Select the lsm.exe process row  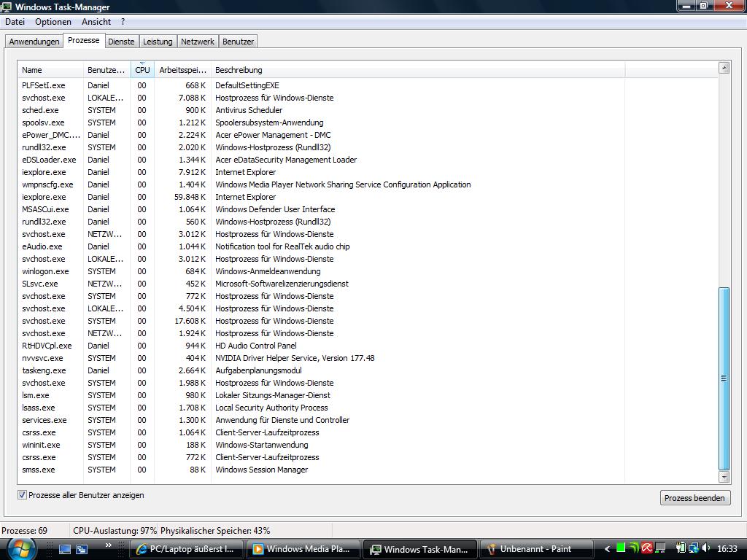(321, 394)
